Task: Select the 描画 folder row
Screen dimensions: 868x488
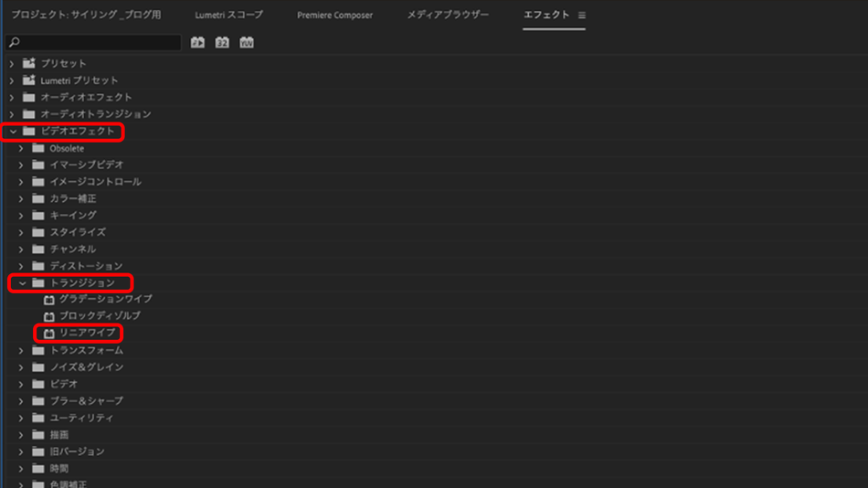Action: [434, 435]
